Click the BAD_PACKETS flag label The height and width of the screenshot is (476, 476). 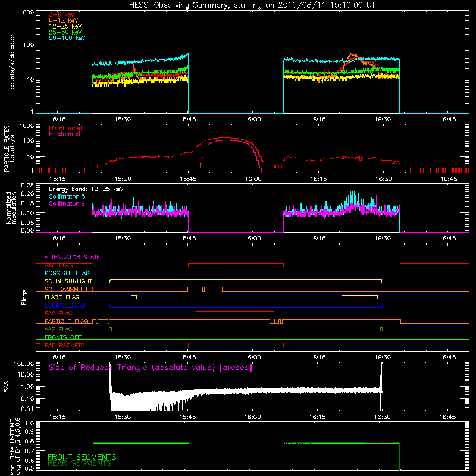click(x=65, y=345)
